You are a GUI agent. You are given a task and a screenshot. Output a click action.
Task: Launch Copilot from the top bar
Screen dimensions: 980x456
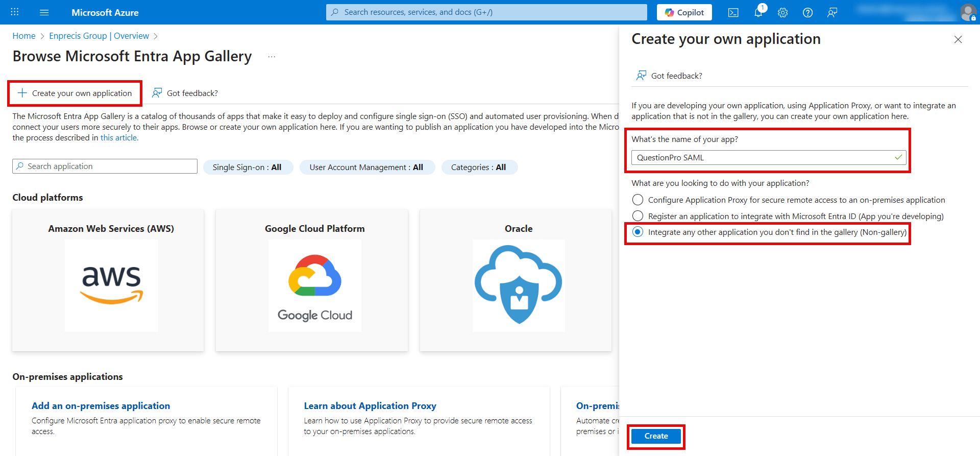pyautogui.click(x=684, y=12)
